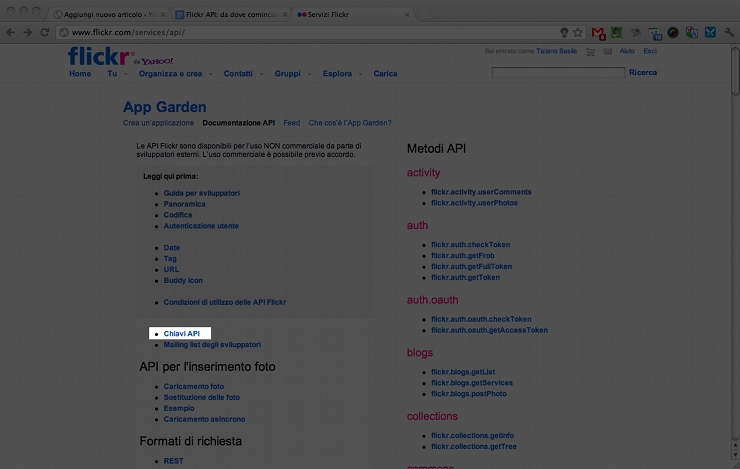Expand the Contatti dropdown arrow
This screenshot has width=740, height=469.
pyautogui.click(x=261, y=74)
